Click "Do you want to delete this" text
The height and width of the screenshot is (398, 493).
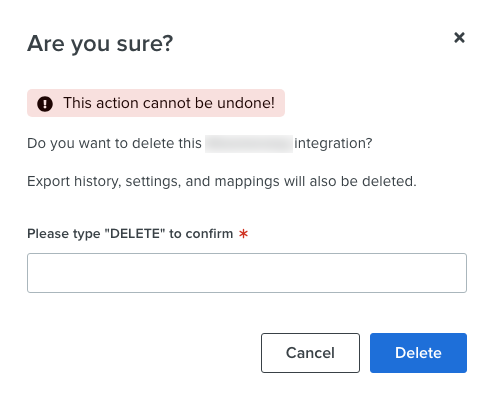(114, 144)
